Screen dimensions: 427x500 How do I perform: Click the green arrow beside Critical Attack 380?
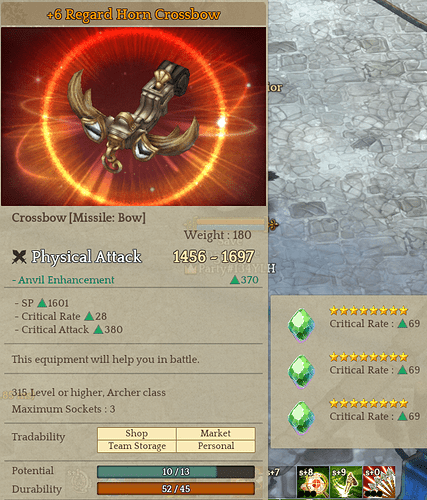point(98,330)
